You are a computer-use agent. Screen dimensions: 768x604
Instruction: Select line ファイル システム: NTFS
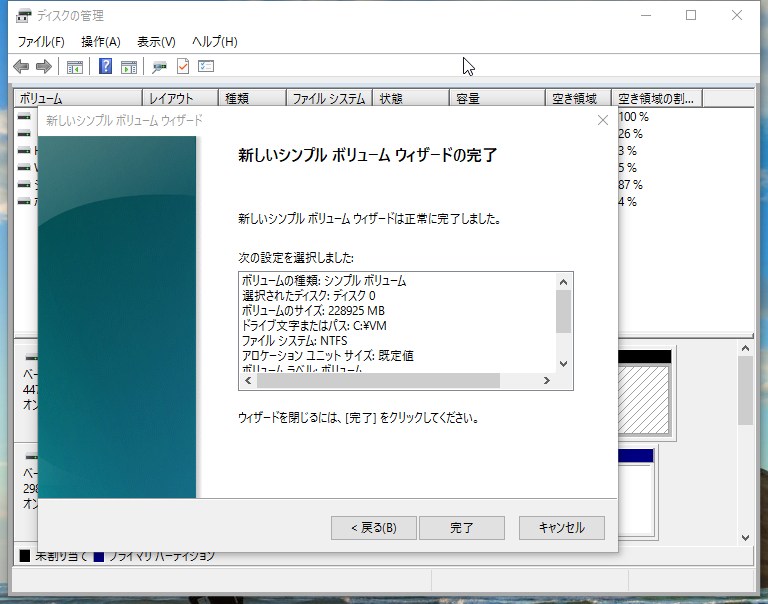294,341
